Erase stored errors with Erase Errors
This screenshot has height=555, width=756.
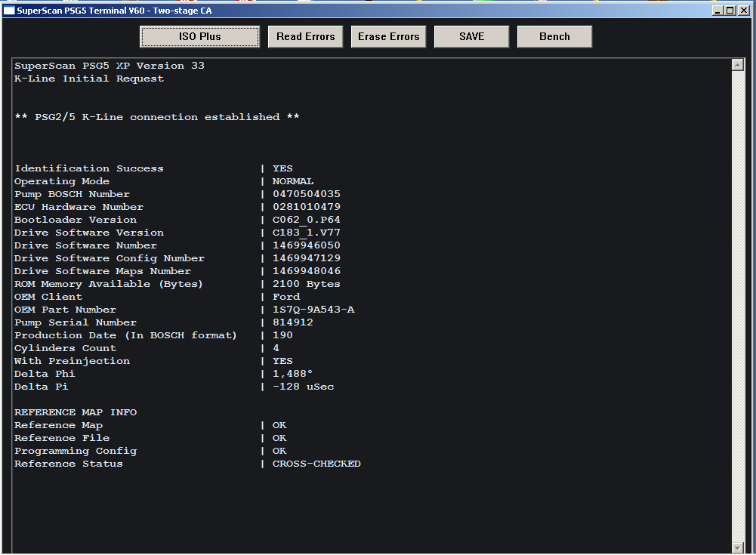389,37
